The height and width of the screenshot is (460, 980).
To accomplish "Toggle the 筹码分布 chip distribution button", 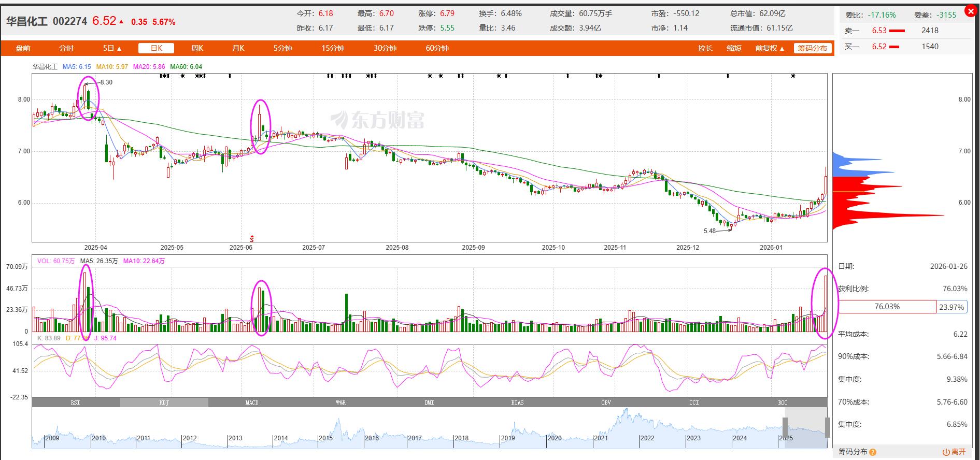I will click(812, 48).
